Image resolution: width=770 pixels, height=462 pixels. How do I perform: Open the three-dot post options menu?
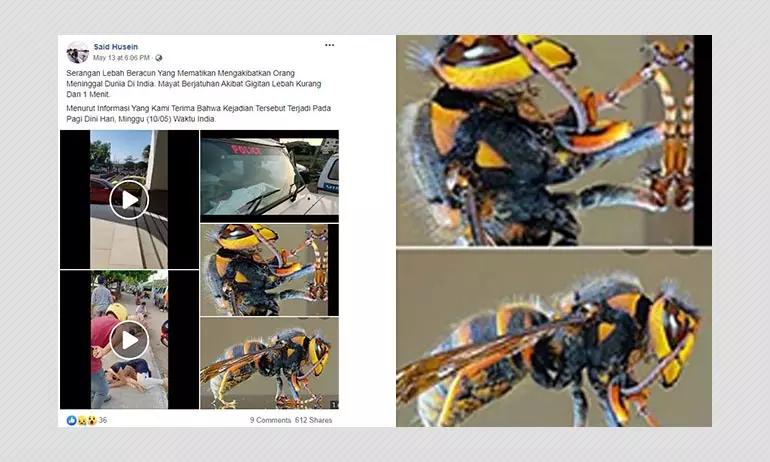point(329,45)
